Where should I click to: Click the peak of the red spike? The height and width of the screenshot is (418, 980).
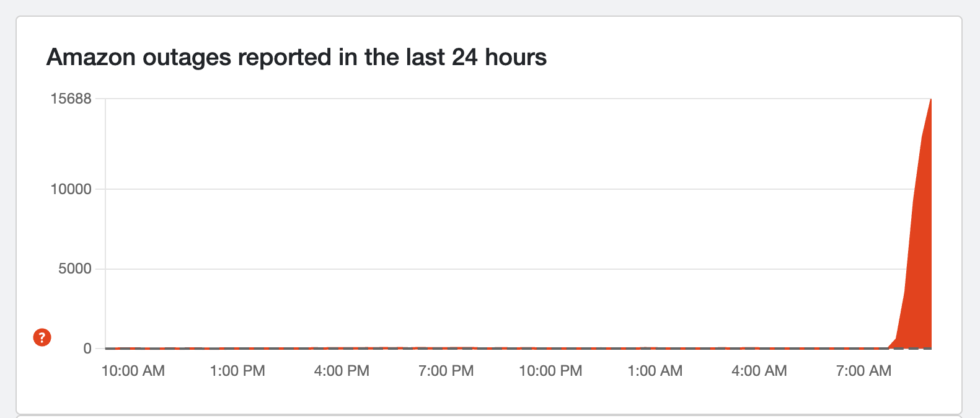tap(930, 100)
